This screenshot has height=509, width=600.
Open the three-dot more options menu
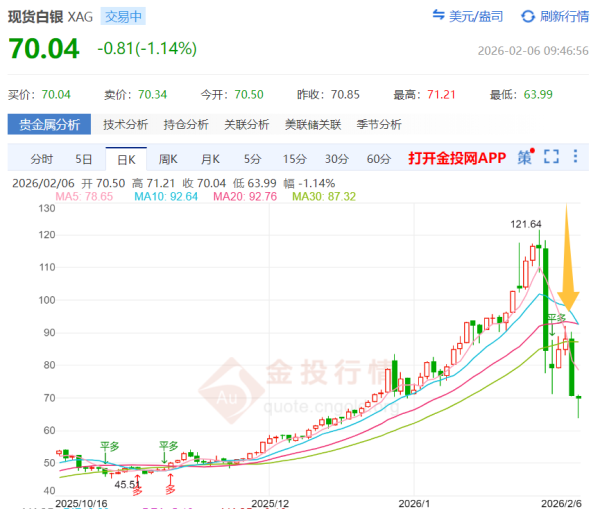[x=576, y=158]
